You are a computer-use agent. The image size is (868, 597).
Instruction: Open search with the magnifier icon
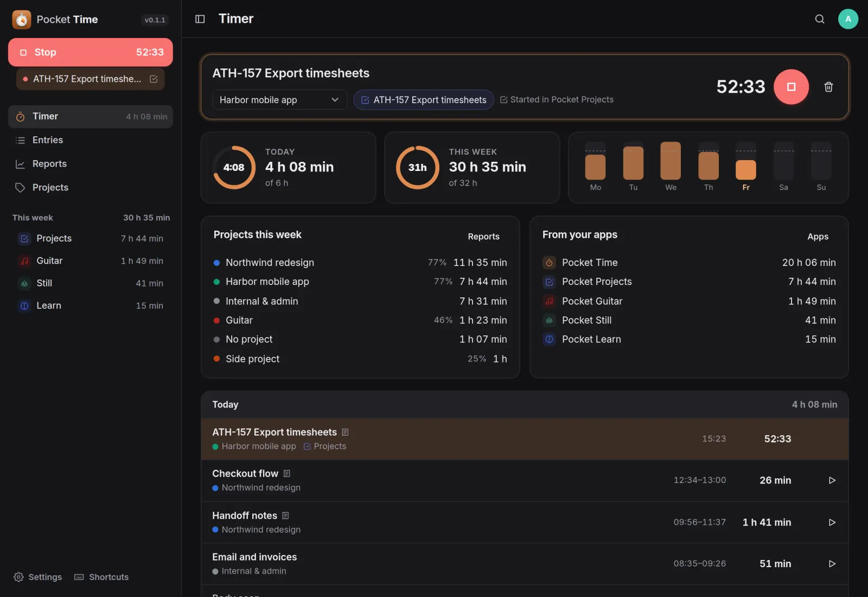pyautogui.click(x=820, y=19)
